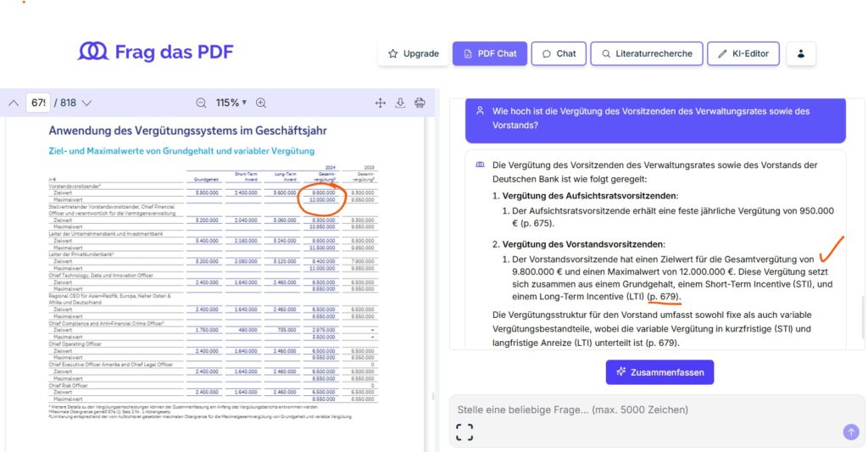Screen dimensions: 868x452
Task: Download the PDF document
Action: (400, 103)
